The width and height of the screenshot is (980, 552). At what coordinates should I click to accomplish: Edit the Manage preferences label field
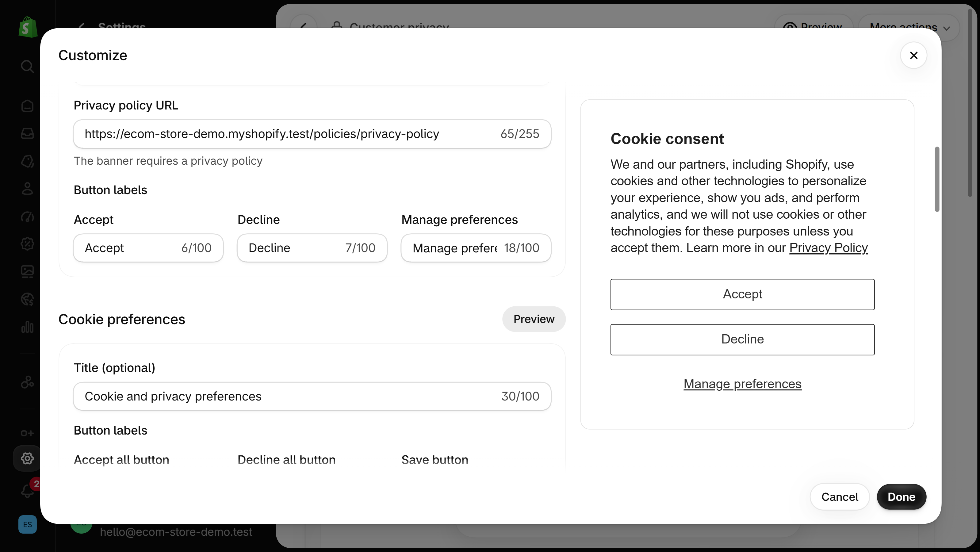476,248
